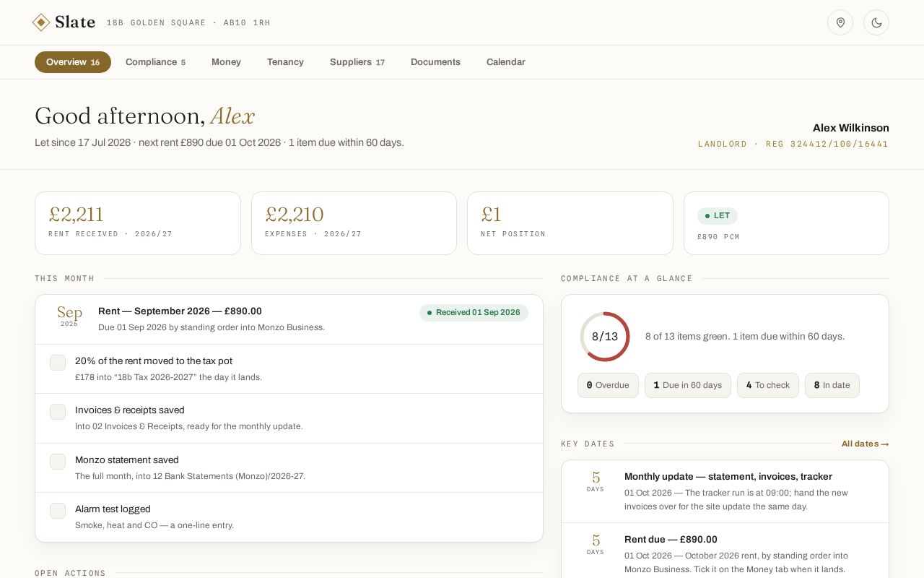Tick the Monzo statement saved checkbox
This screenshot has height=578, width=924.
coord(58,462)
